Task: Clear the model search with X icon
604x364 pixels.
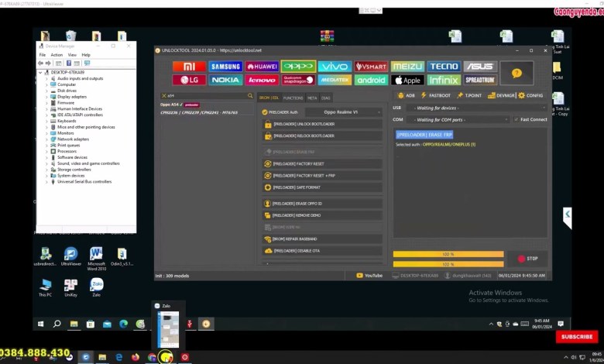Action: 164,95
